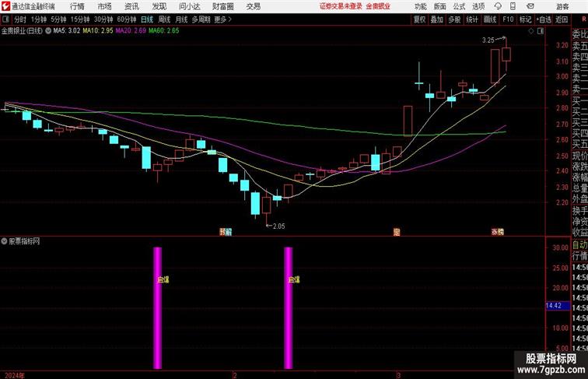
Task: Switch to the 1分钟 period tab
Action: [39, 19]
